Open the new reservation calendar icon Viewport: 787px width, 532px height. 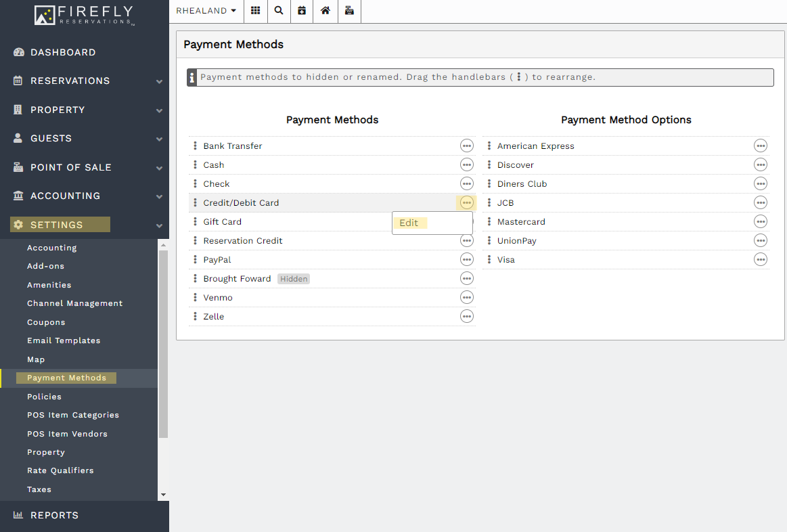pyautogui.click(x=302, y=11)
